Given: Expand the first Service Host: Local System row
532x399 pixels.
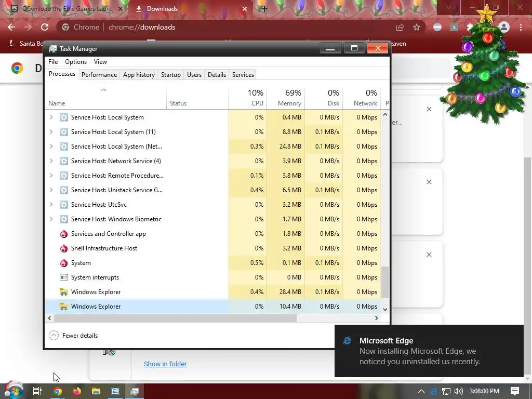Looking at the screenshot, I should [51, 117].
